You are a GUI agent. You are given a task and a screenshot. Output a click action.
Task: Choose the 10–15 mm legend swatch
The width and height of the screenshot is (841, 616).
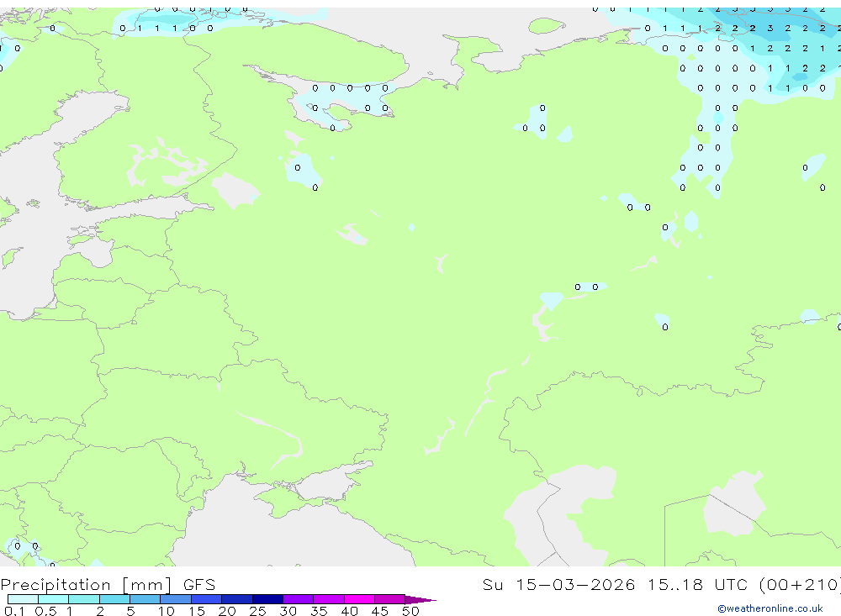coord(176,599)
